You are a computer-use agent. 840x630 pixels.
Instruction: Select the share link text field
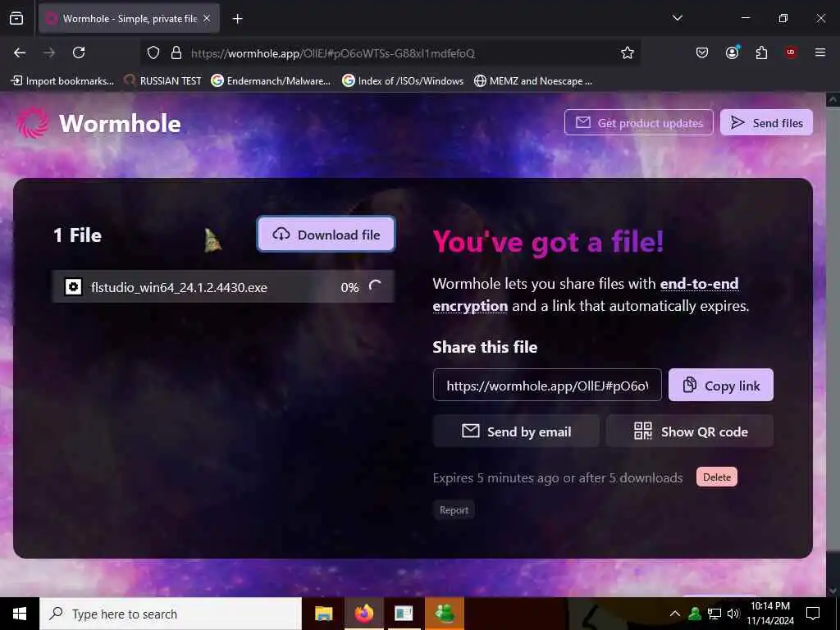pyautogui.click(x=547, y=386)
